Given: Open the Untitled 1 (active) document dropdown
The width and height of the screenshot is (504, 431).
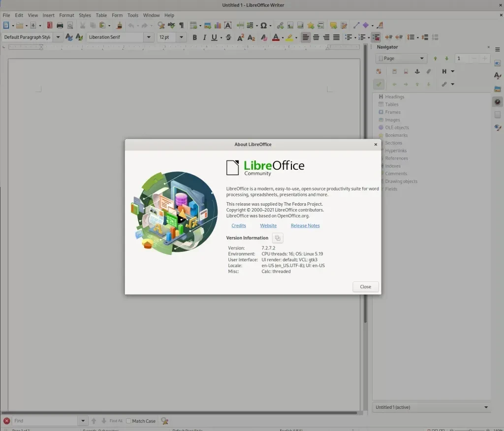Looking at the screenshot, I should [x=486, y=407].
